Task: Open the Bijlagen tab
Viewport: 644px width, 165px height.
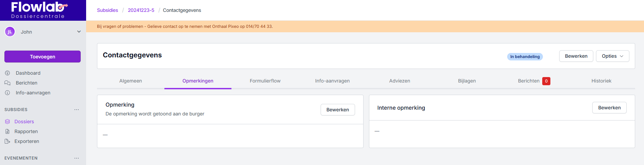Action: click(467, 81)
